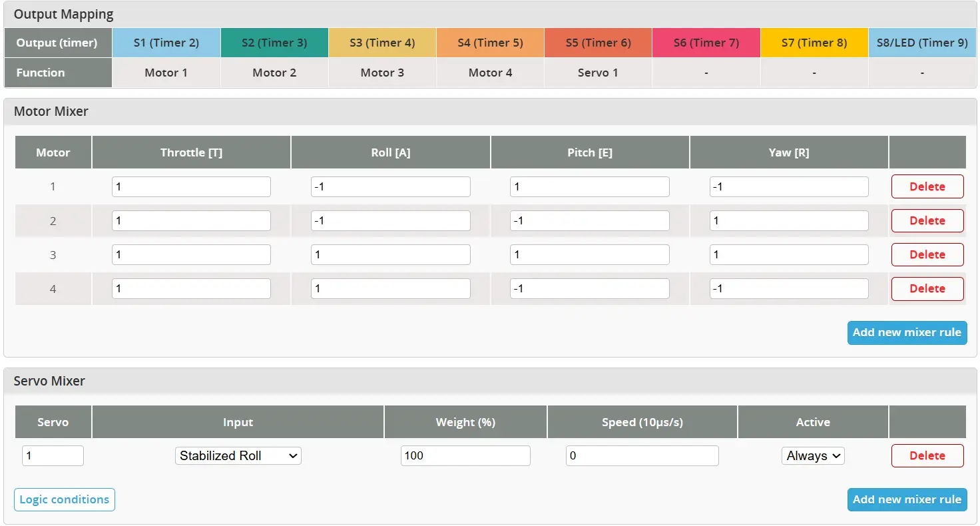Screen dimensions: 980x526
Task: Delete motor 3 mixer rule
Action: coord(927,254)
